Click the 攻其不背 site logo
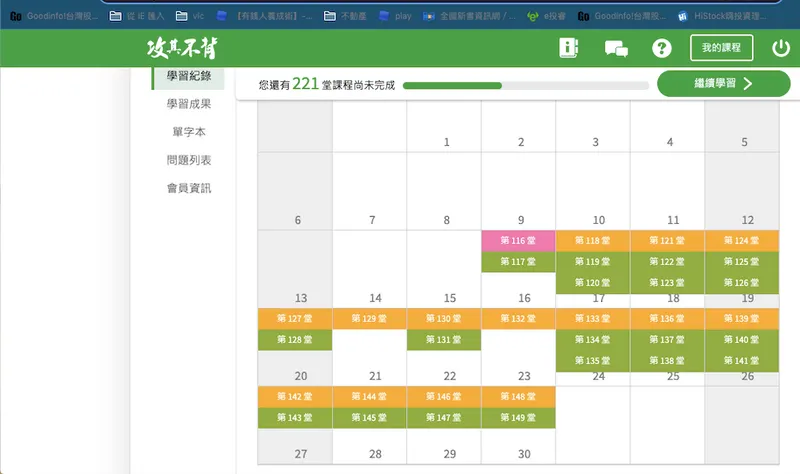This screenshot has height=474, width=800. click(182, 48)
